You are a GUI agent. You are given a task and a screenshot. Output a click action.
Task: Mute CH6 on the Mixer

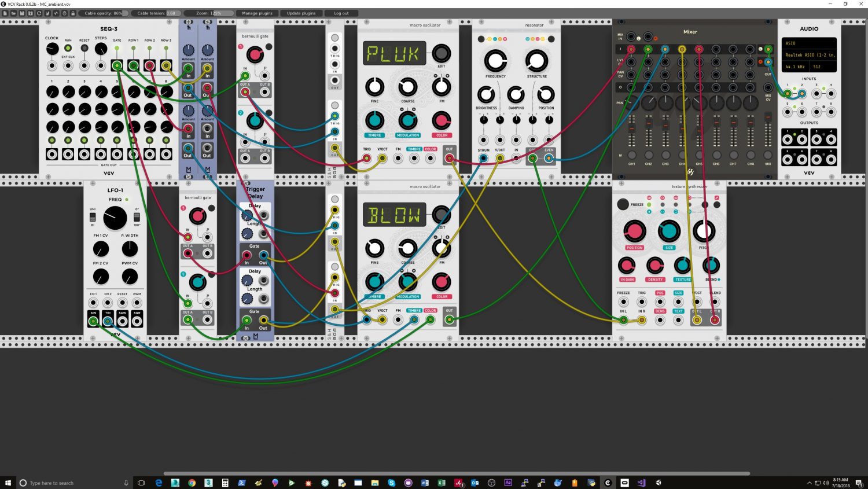tap(716, 155)
